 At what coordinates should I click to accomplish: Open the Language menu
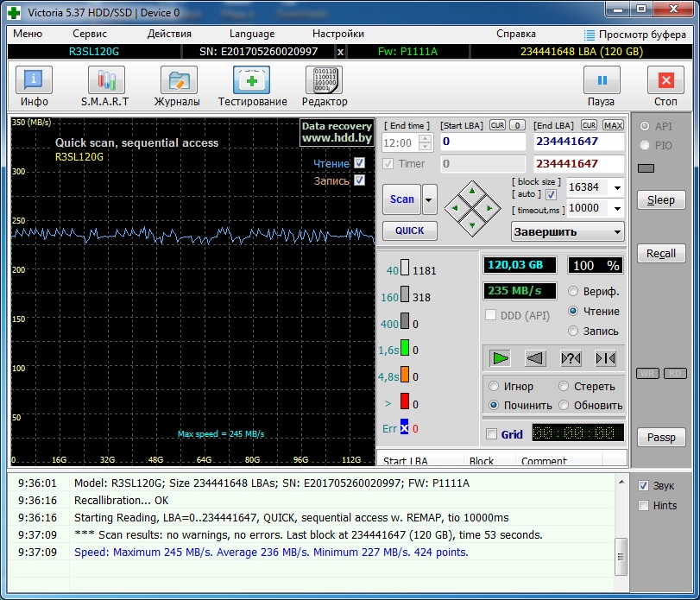coord(252,34)
